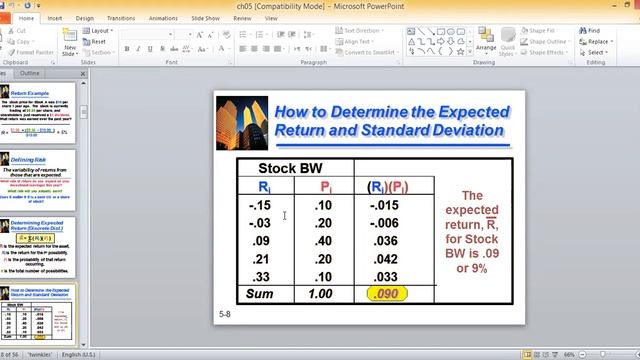Toggle Underline formatting
This screenshot has height=360, width=640.
[x=150, y=49]
